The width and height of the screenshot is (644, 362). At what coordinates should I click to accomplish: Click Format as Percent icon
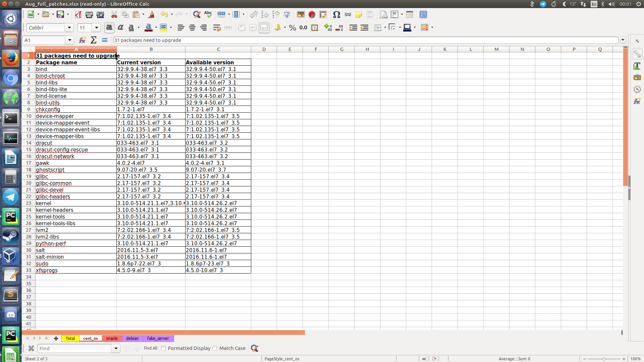point(292,28)
